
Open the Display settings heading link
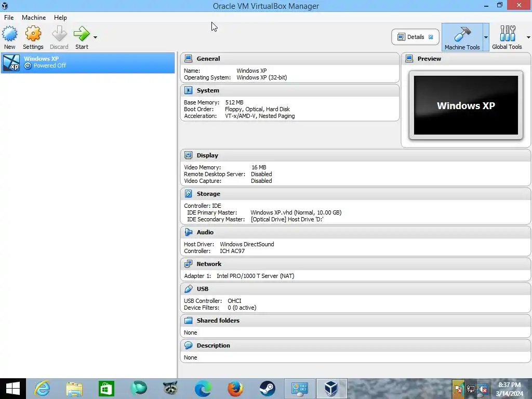[x=207, y=155]
